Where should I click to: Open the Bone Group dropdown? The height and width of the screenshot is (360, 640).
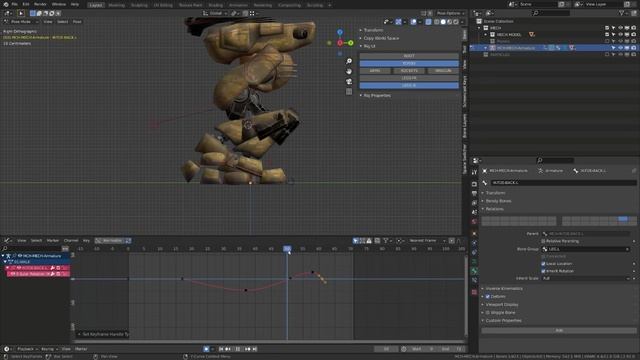[x=585, y=249]
